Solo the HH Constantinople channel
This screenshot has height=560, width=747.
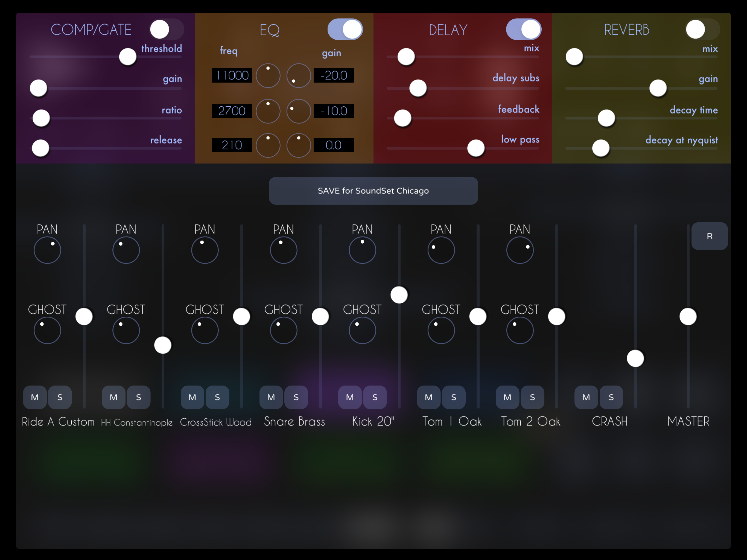[x=138, y=397]
